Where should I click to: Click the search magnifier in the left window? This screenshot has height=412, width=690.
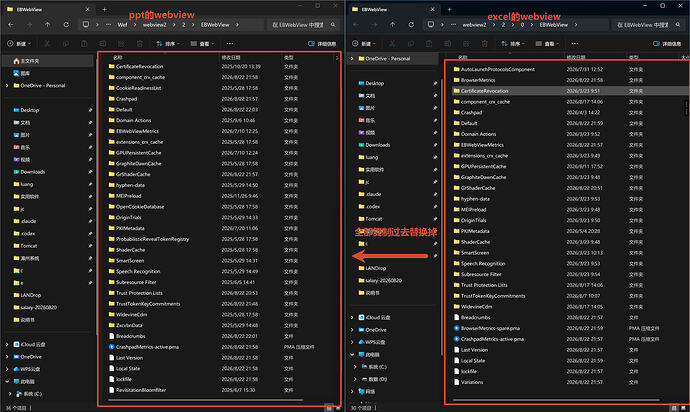[333, 25]
